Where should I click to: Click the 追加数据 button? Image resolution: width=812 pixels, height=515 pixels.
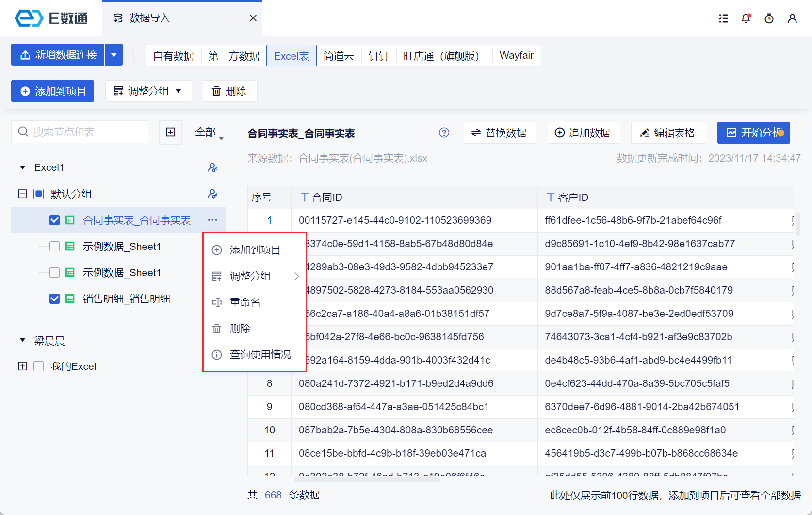[x=584, y=133]
